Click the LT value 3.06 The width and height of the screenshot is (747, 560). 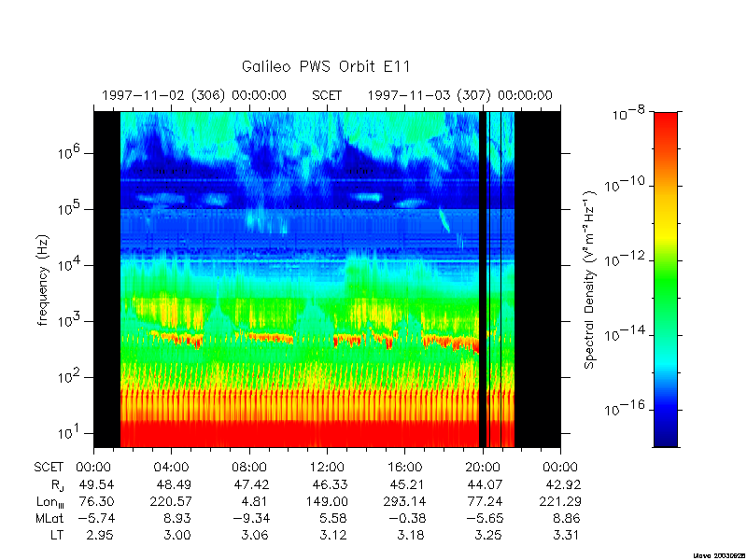click(255, 535)
